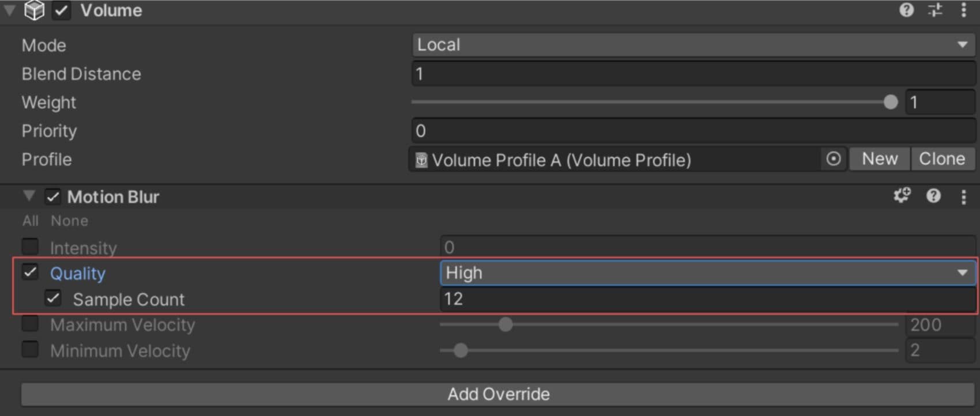Click the Maximum Velocity value 200 field
Viewport: 980px width, 416px height.
click(x=940, y=324)
